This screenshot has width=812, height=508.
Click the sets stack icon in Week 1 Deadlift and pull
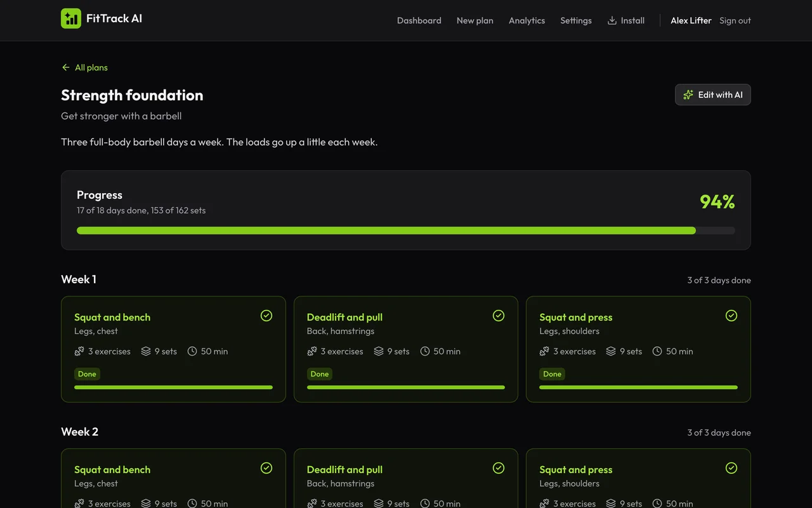[379, 351]
